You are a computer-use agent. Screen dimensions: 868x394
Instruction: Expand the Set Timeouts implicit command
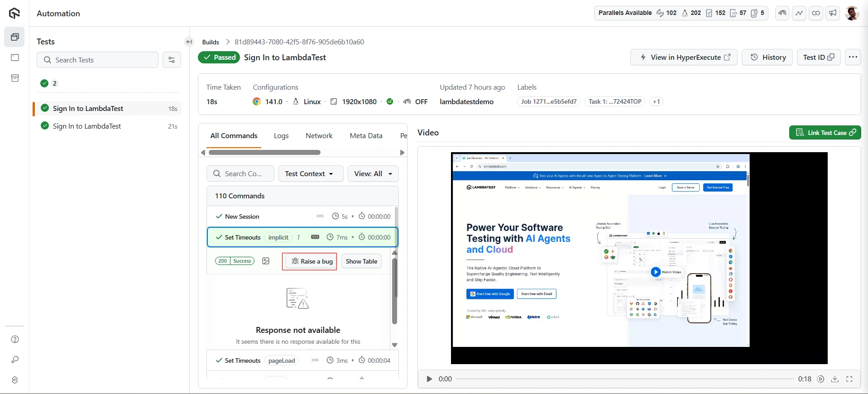[242, 237]
